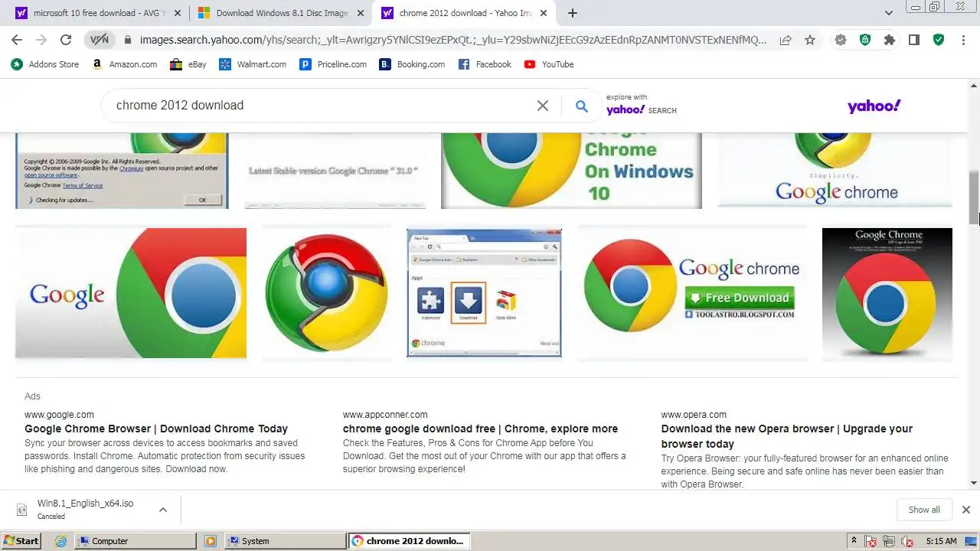Run search with the blue magnifier icon
The width and height of the screenshot is (980, 551).
click(x=582, y=106)
